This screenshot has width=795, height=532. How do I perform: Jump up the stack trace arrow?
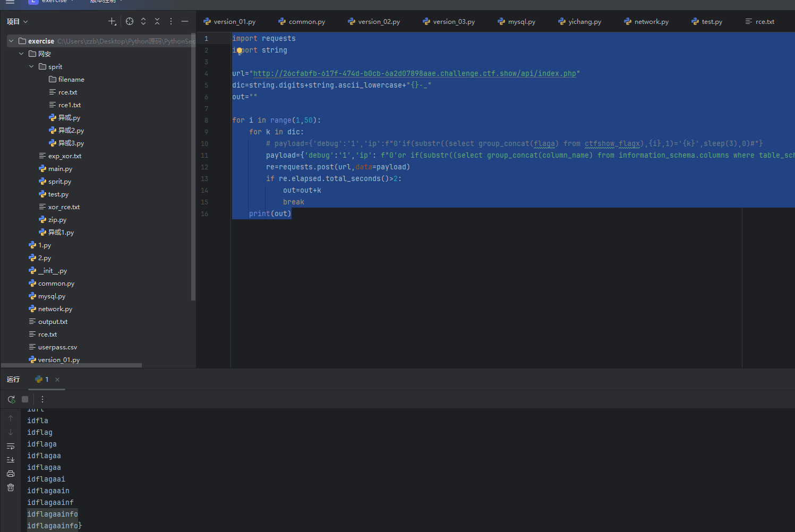click(11, 418)
